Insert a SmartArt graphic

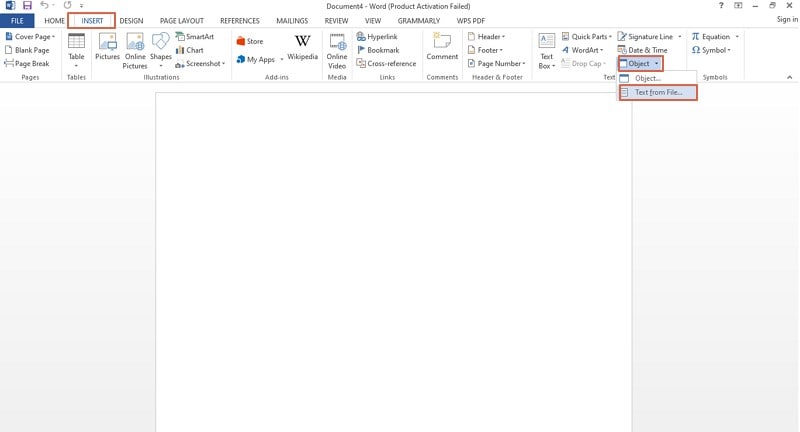195,37
